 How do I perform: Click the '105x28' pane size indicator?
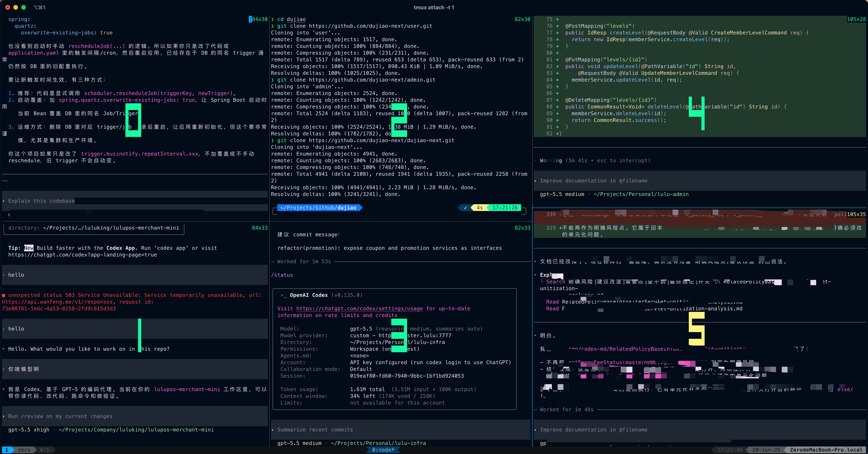point(856,19)
